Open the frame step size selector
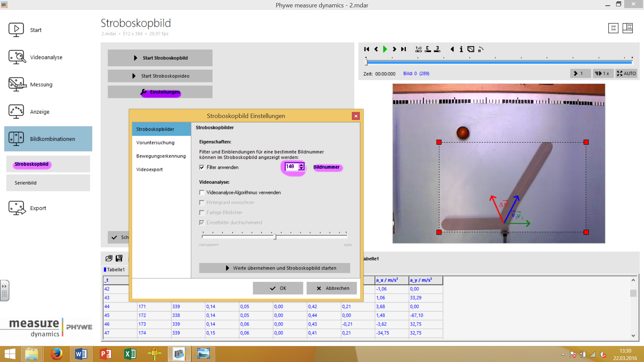The image size is (644, 362). click(580, 73)
